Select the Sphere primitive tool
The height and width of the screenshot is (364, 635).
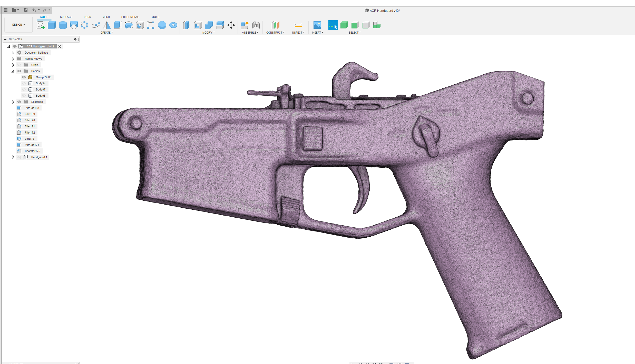(x=162, y=25)
